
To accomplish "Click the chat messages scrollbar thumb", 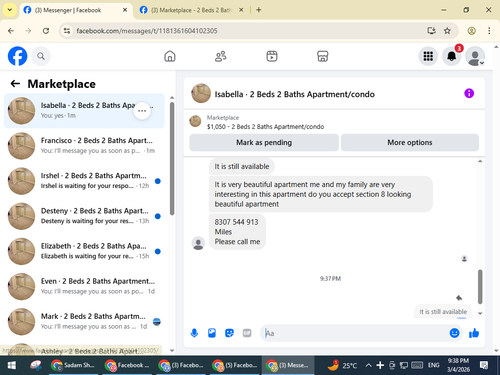I will (480, 287).
